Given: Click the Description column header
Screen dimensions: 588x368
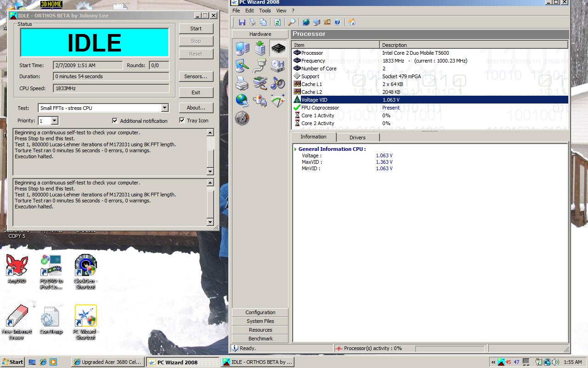Looking at the screenshot, I should pyautogui.click(x=474, y=45).
